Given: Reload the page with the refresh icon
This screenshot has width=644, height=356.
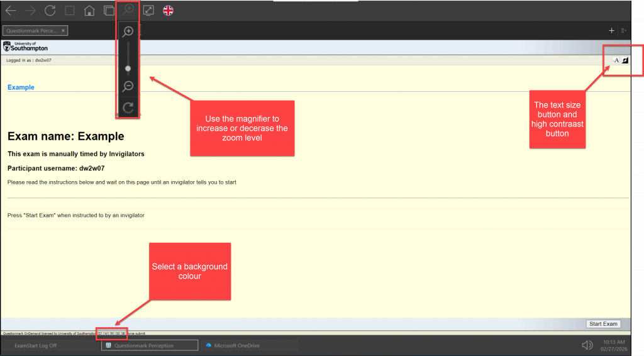Looking at the screenshot, I should 50,10.
